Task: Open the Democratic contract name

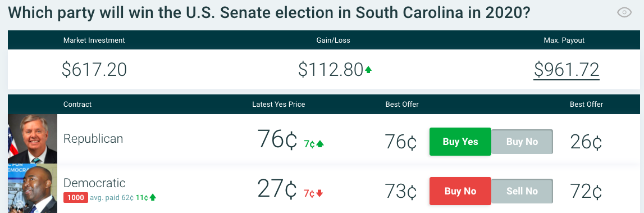Action: tap(94, 183)
